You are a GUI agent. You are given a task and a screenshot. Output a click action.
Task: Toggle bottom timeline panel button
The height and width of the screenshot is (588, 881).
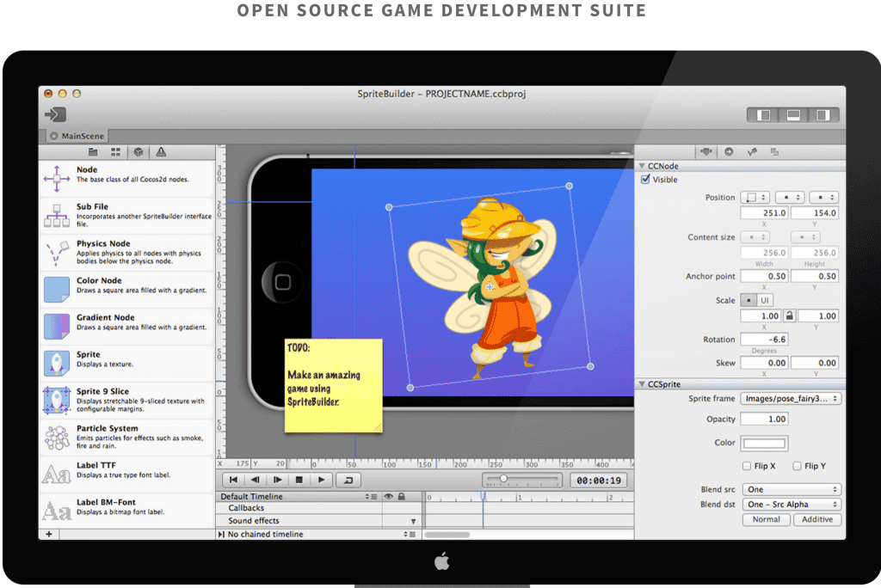point(793,115)
